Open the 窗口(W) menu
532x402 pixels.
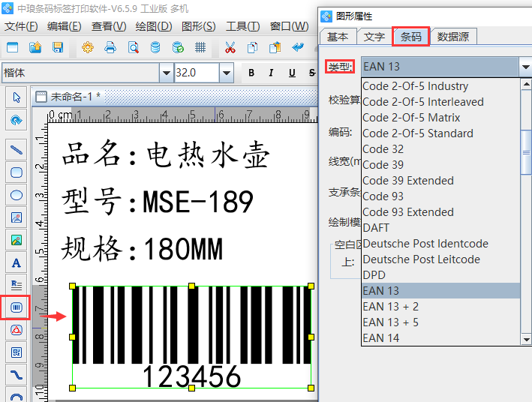tap(289, 26)
